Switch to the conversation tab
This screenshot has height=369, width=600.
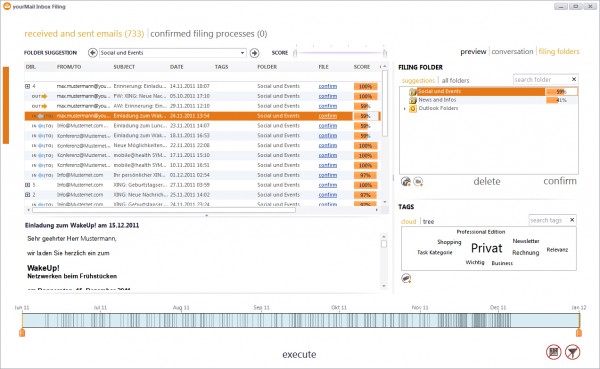[512, 51]
